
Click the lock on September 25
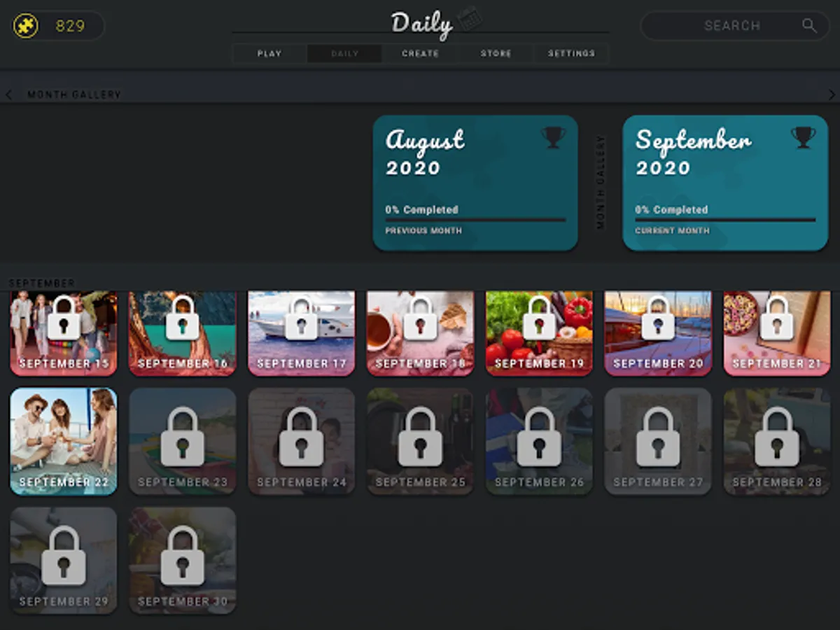(421, 437)
